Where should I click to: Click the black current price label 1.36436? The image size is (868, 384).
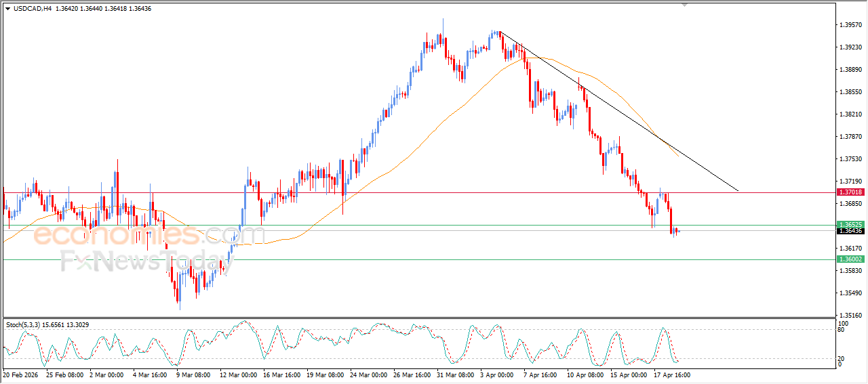coord(850,231)
